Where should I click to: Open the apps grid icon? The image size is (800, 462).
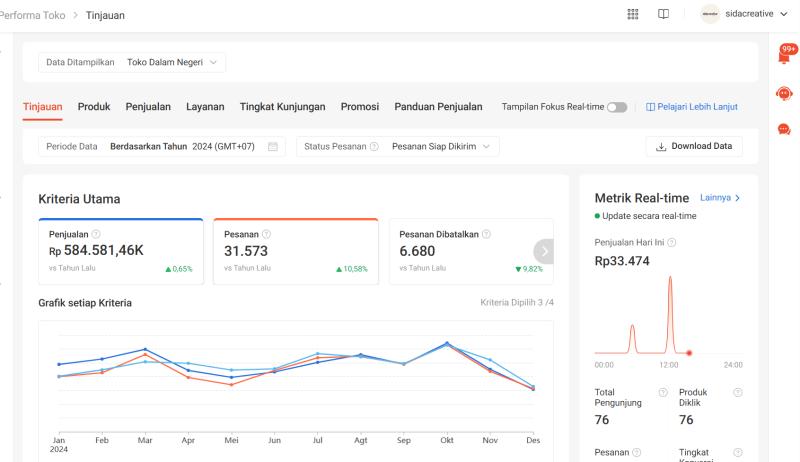click(632, 15)
